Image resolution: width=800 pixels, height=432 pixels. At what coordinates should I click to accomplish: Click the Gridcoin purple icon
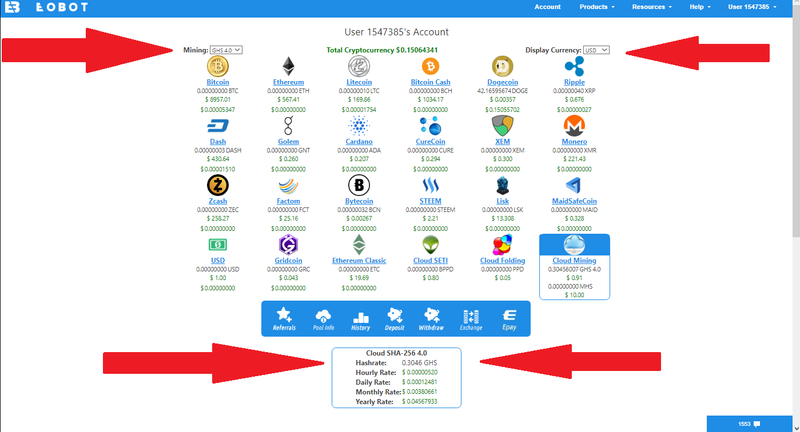(288, 245)
